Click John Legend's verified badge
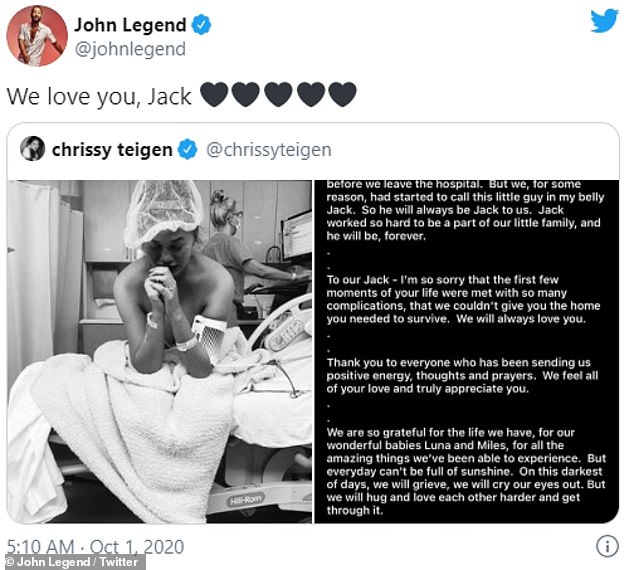This screenshot has height=570, width=634. pyautogui.click(x=201, y=25)
